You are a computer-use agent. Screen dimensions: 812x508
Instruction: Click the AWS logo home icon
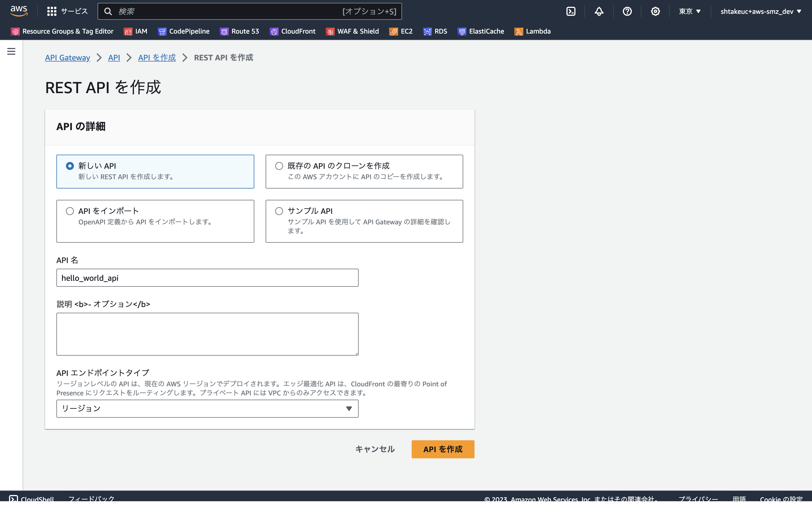19,11
